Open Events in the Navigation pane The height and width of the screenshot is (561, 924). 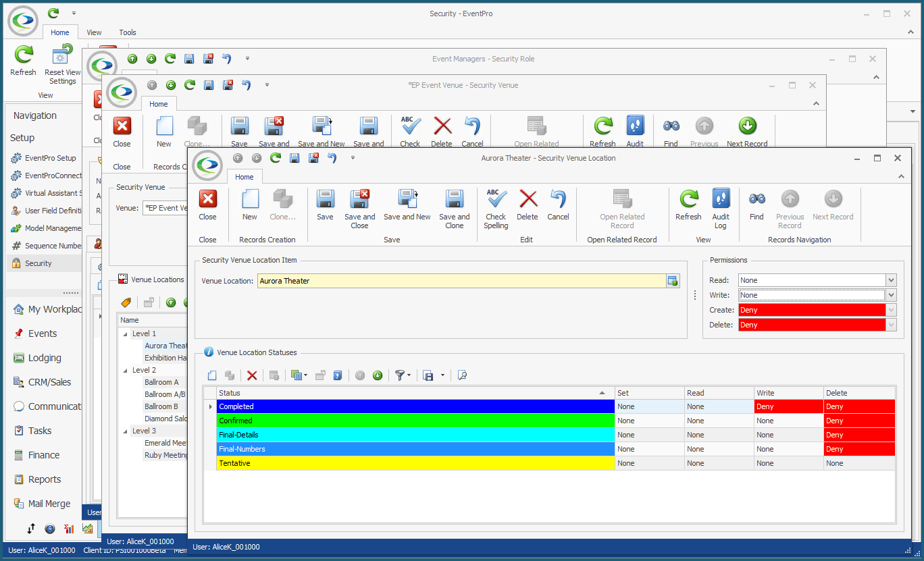(x=44, y=333)
